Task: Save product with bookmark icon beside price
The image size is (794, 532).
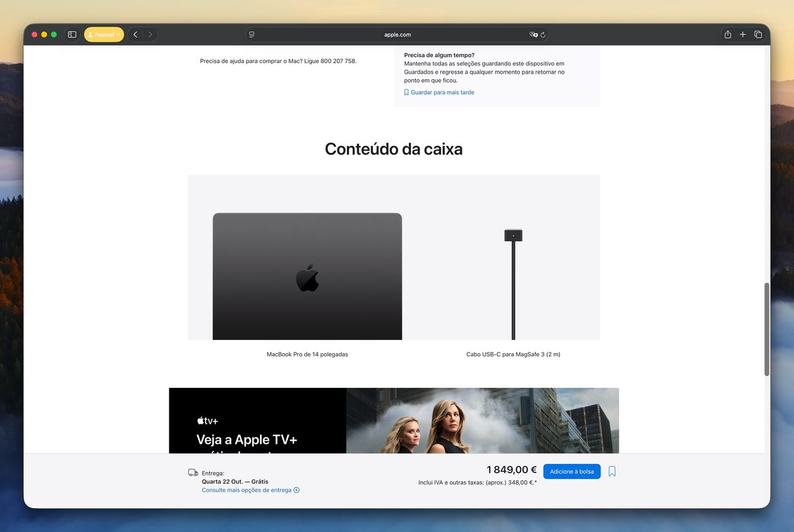Action: coord(612,471)
